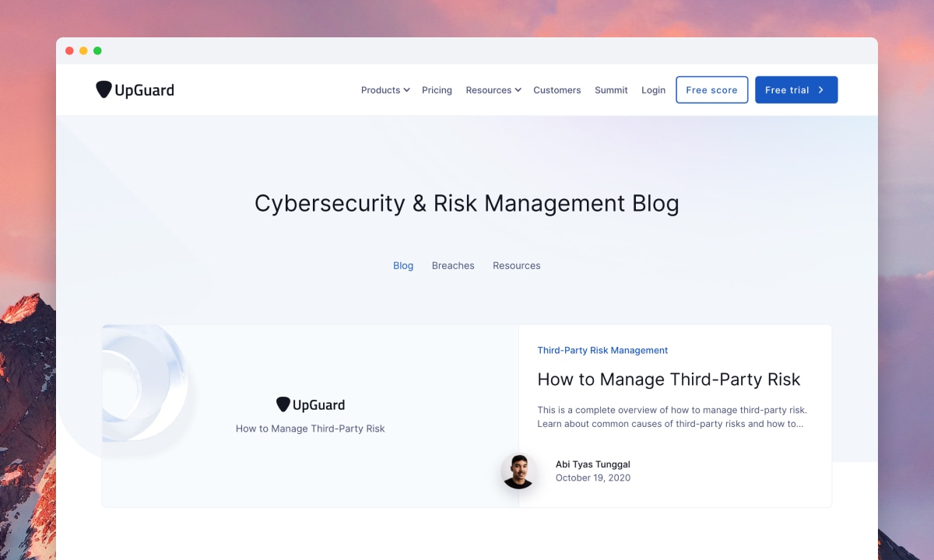Open the Pricing page
This screenshot has height=560, width=934.
pyautogui.click(x=437, y=90)
